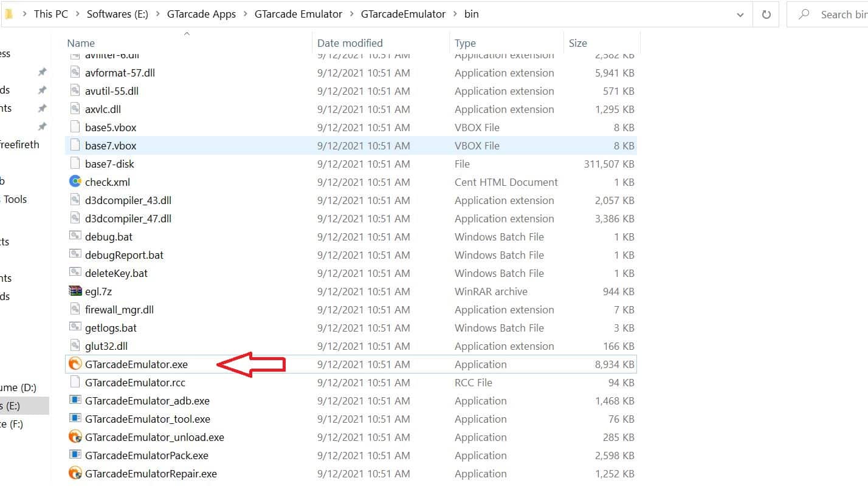Click the debugReport.bat file icon

tap(75, 255)
